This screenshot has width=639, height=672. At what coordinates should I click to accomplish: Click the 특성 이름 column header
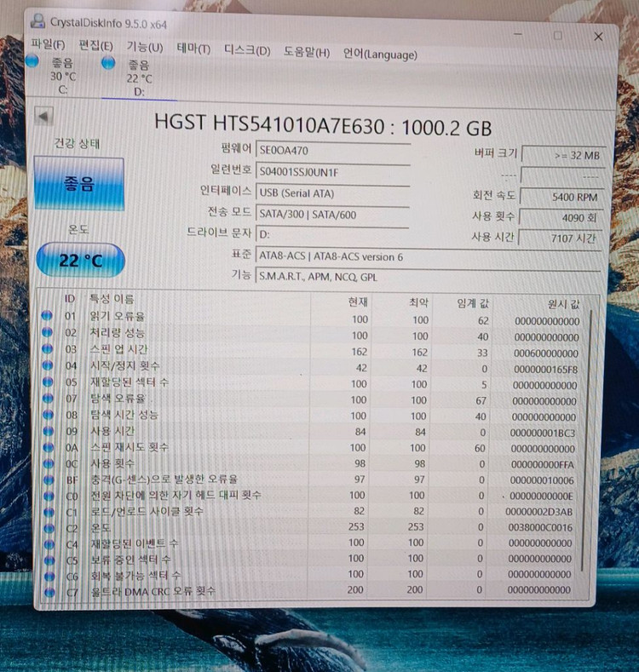tap(111, 299)
